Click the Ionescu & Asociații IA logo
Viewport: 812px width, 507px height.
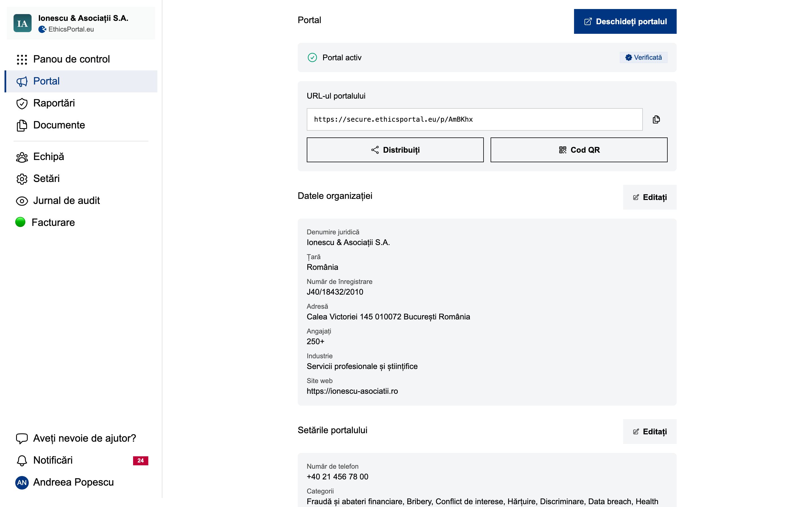(x=22, y=23)
